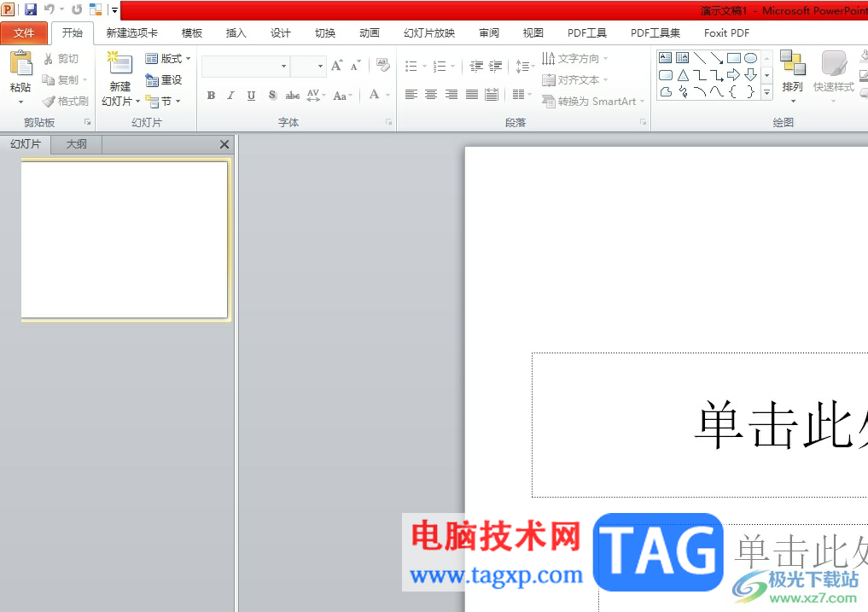Open the font name combo box
The height and width of the screenshot is (612, 868).
tap(245, 67)
